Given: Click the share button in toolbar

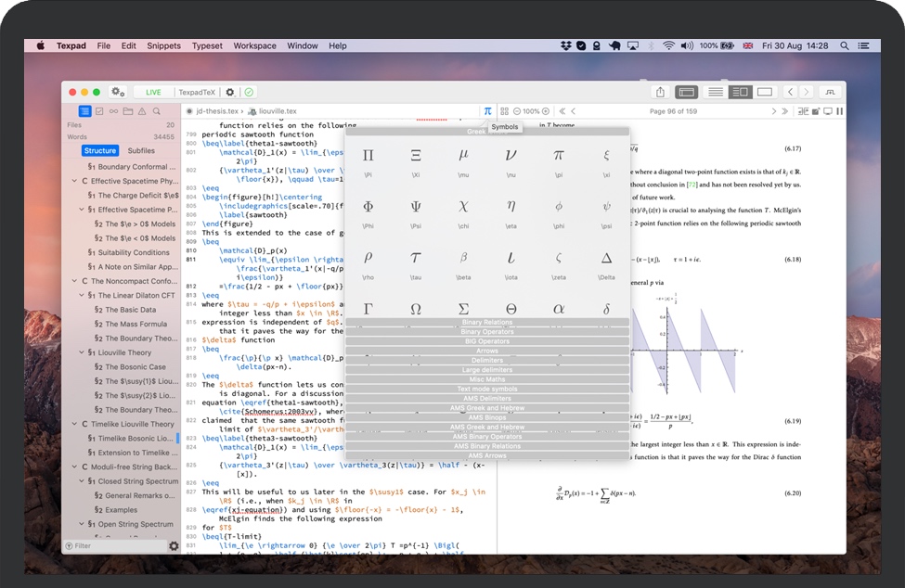Looking at the screenshot, I should pos(660,92).
